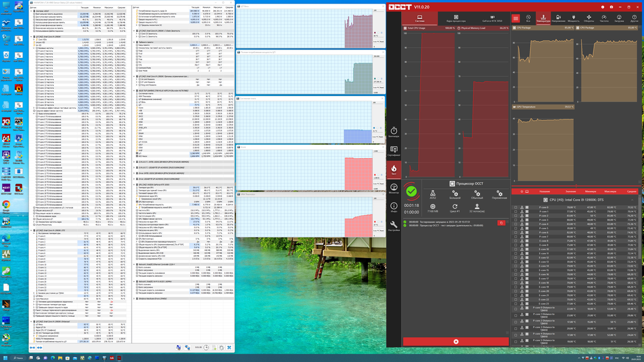
Task: Filter sensors by Загрузка icon
Action: 619,19
